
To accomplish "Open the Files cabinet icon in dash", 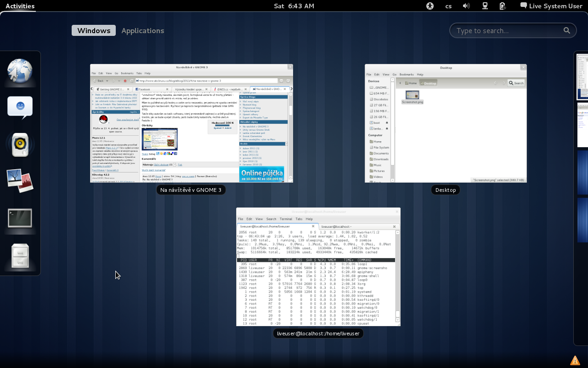I will point(20,255).
